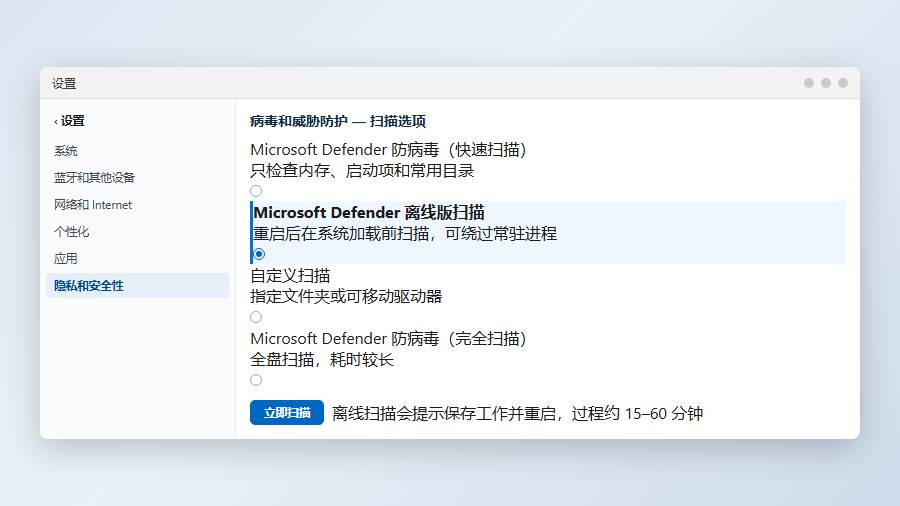This screenshot has width=900, height=506.
Task: Click description 重启后在系统加载前扫描
Action: 341,234
